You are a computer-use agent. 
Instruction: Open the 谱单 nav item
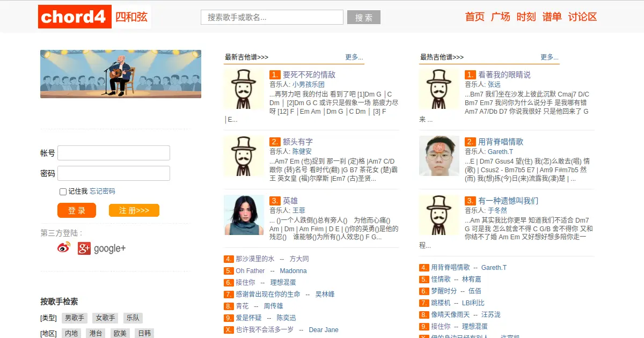click(552, 17)
